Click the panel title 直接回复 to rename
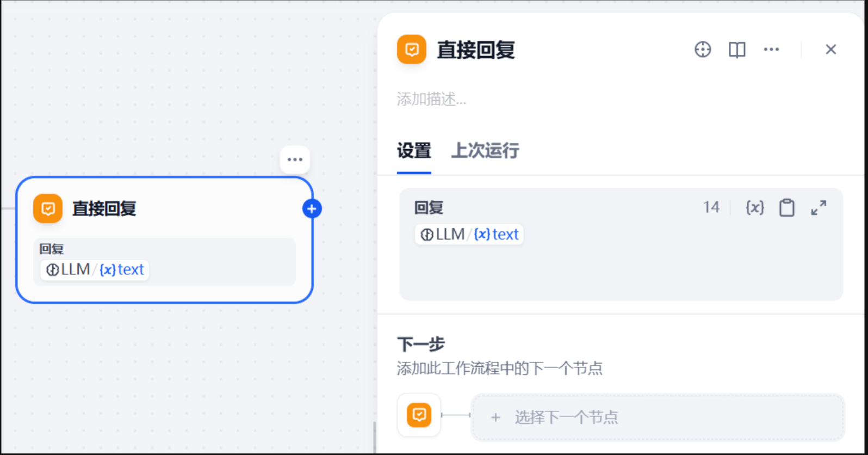 (476, 50)
